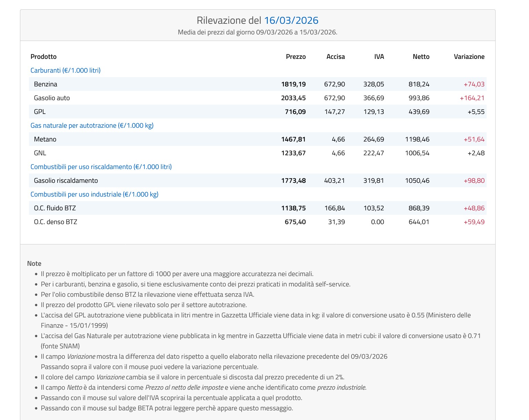Click the Netto column header
Screen dimensions: 529x420
pyautogui.click(x=421, y=56)
